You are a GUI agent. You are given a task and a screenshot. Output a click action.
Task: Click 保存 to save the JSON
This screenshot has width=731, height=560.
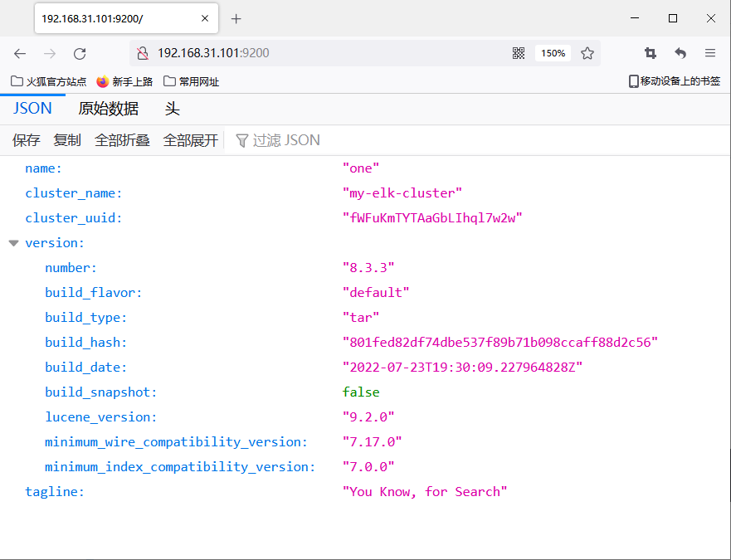(x=27, y=140)
